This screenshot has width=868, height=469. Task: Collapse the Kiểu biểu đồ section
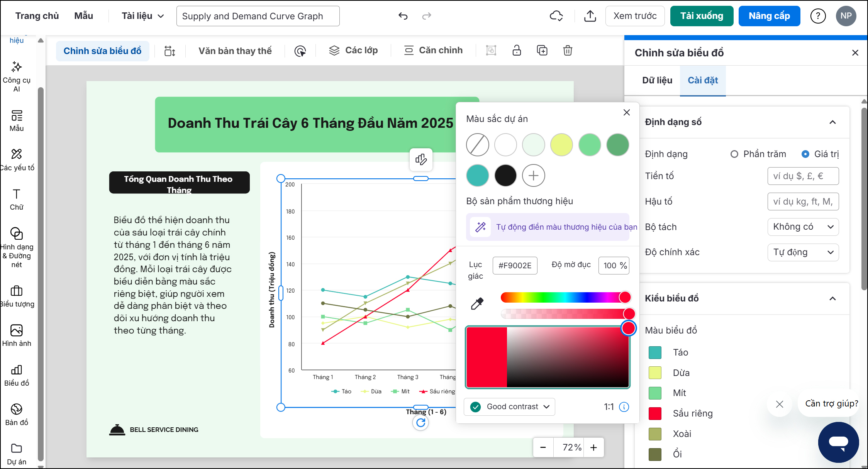click(x=832, y=298)
